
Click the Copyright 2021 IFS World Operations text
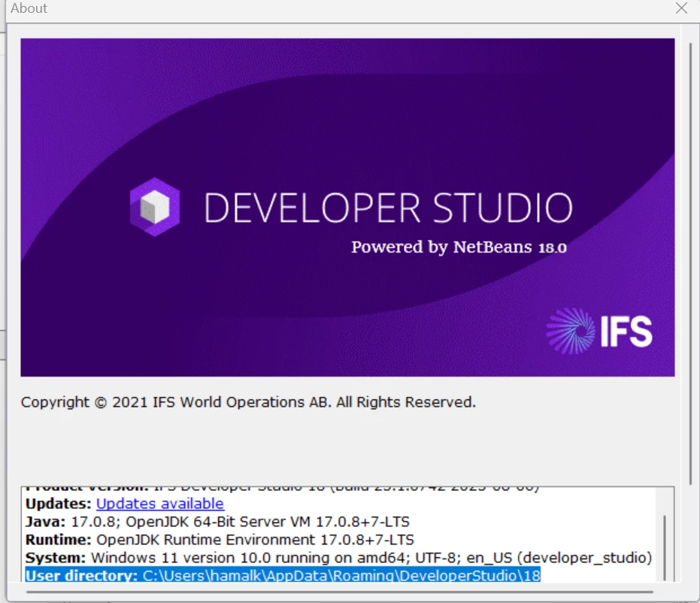click(248, 402)
